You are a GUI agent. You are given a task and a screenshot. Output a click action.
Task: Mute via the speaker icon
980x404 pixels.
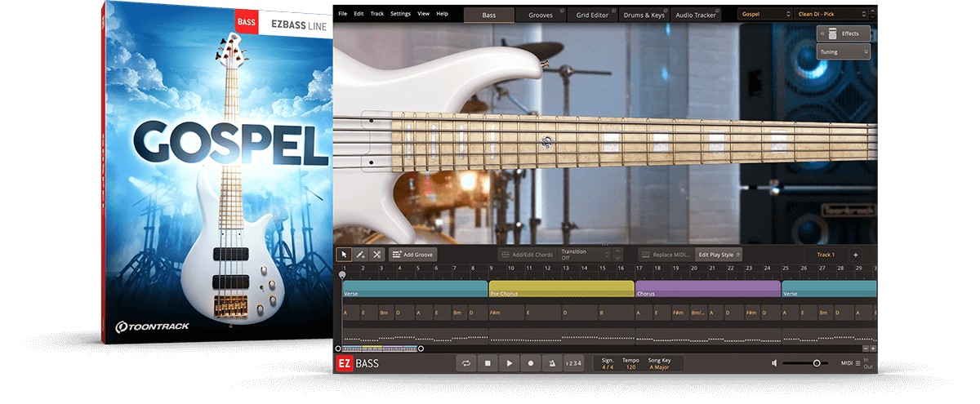click(x=774, y=363)
